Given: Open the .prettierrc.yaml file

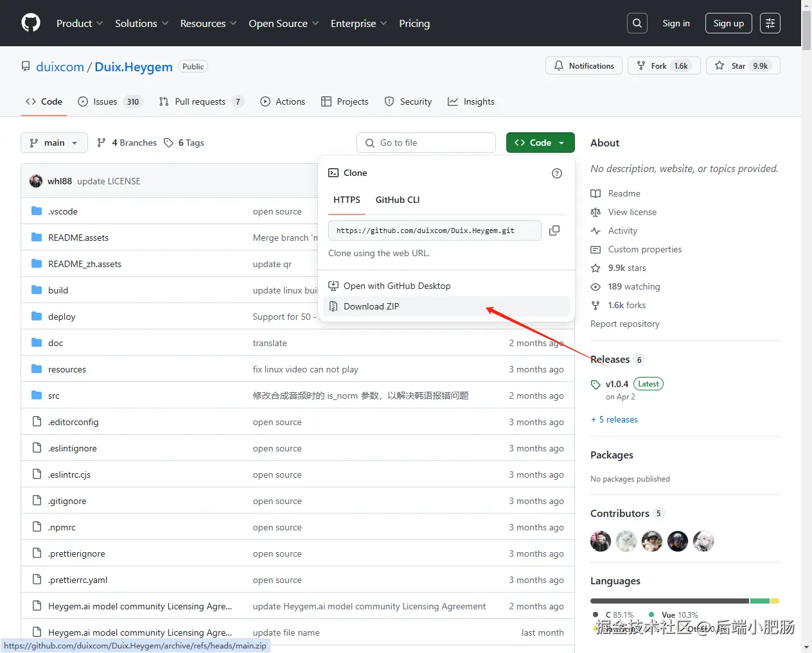Looking at the screenshot, I should click(x=78, y=580).
